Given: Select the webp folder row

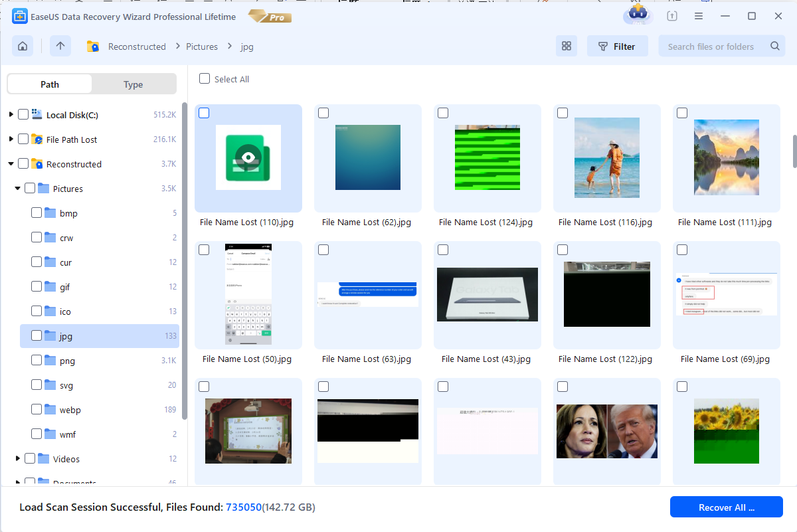Looking at the screenshot, I should pyautogui.click(x=100, y=410).
